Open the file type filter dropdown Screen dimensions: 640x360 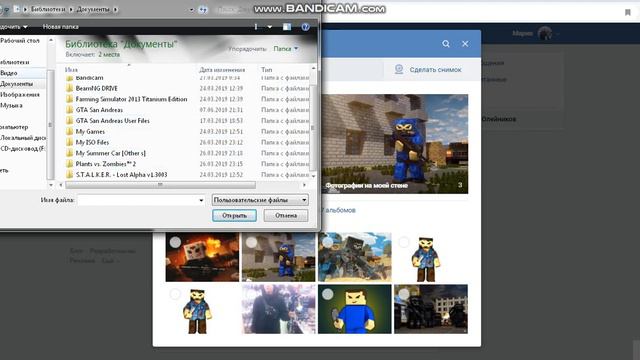[x=260, y=200]
